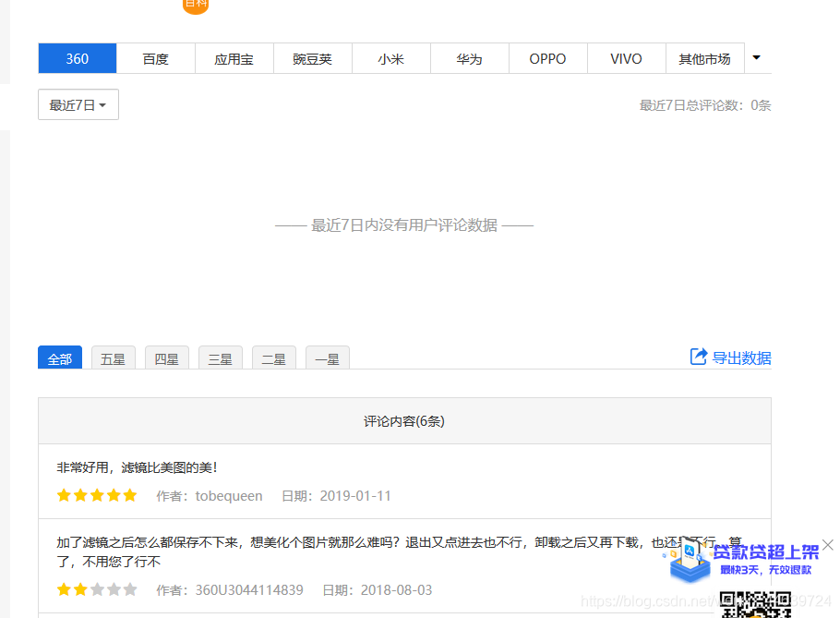The width and height of the screenshot is (840, 618).
Task: Open the 最近7日 date range dropdown
Action: click(x=78, y=104)
